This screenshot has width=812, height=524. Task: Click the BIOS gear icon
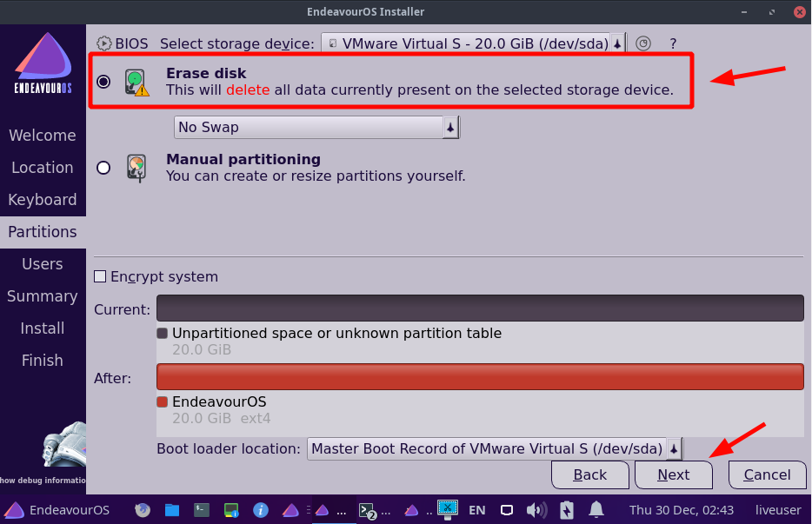104,43
